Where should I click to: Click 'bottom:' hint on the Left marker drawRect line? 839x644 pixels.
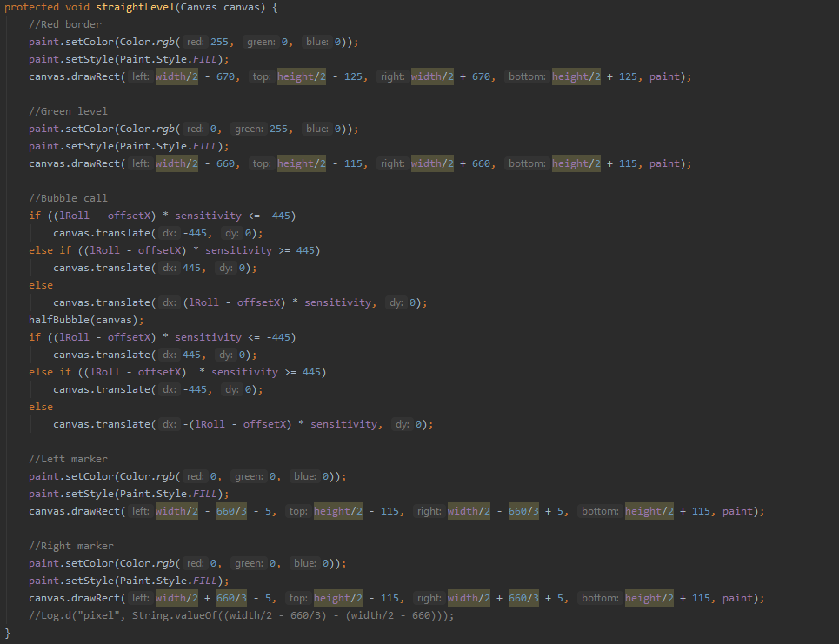pyautogui.click(x=600, y=511)
